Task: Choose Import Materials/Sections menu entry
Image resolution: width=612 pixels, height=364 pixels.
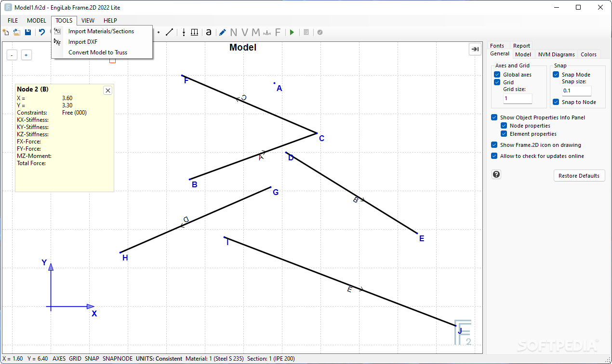Action: click(102, 31)
